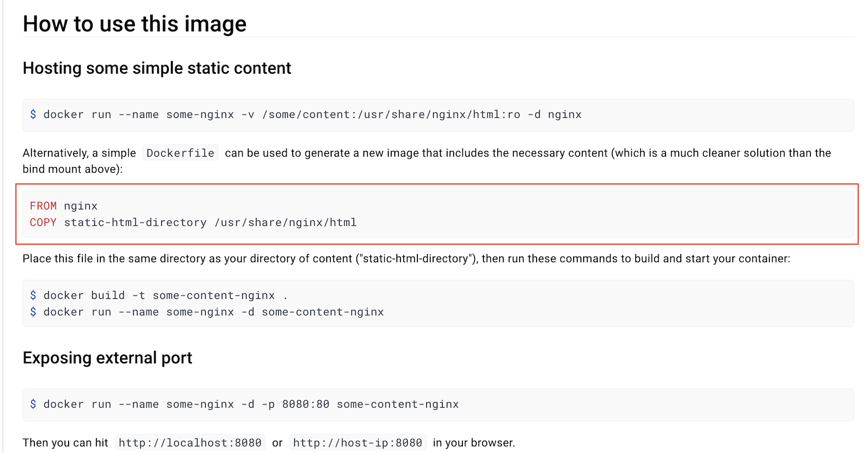Image resolution: width=868 pixels, height=453 pixels.
Task: Click the 'FROM nginx' Dockerfile line
Action: [64, 206]
